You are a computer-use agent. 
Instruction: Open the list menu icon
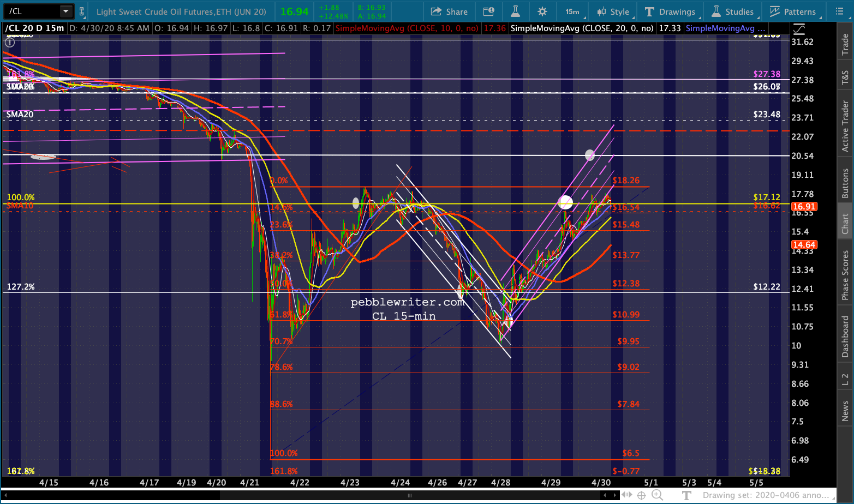coord(839,11)
